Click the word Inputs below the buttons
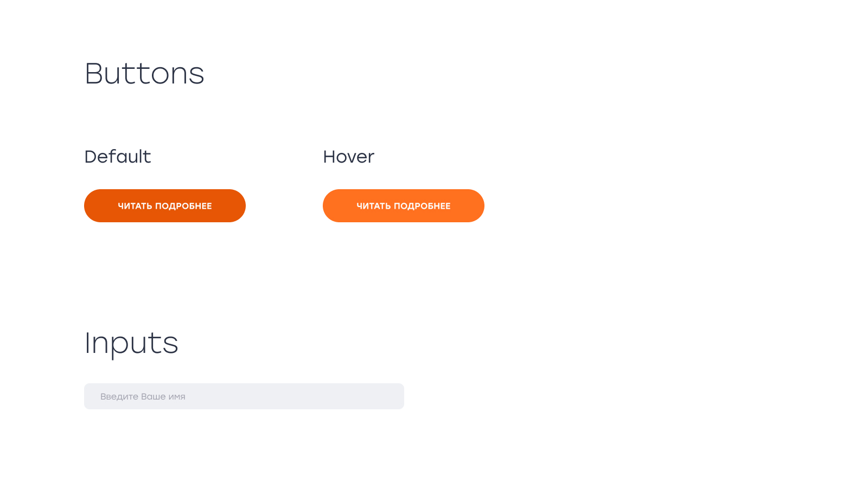 [131, 343]
